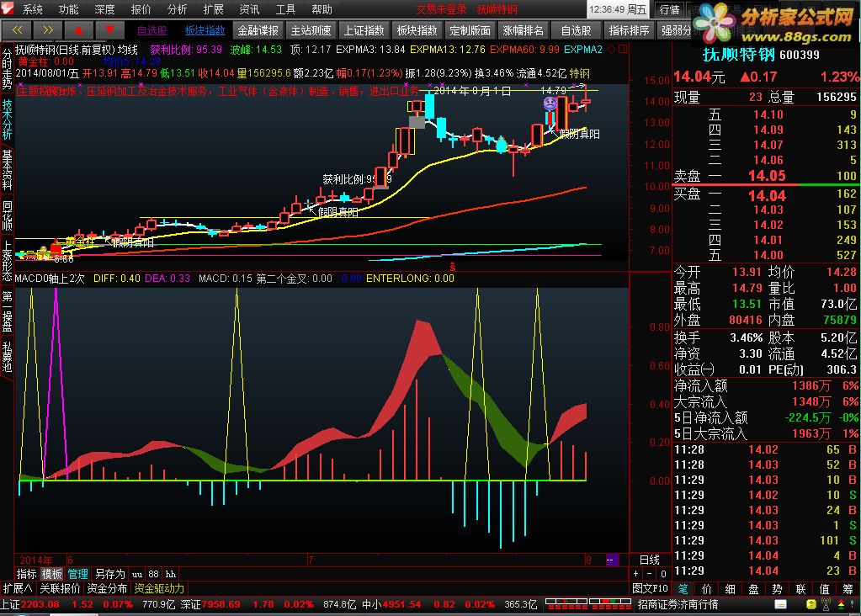
Task: Select the 同花顺 side tab
Action: tap(7, 215)
